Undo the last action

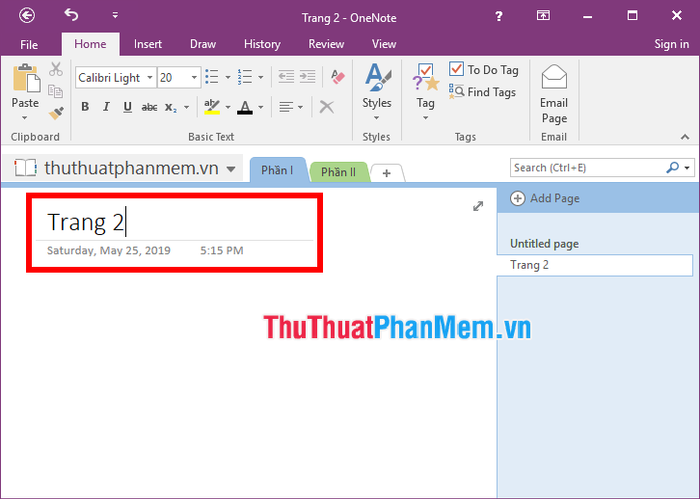[x=71, y=15]
